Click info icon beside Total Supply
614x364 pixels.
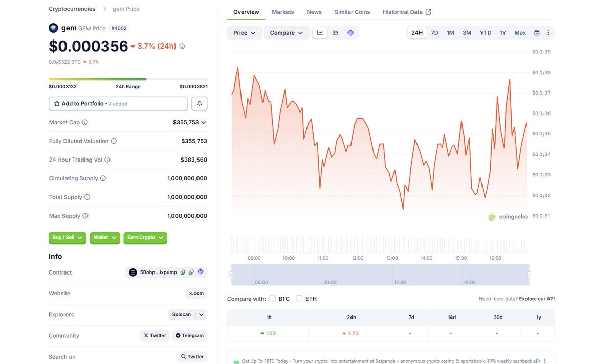[87, 197]
